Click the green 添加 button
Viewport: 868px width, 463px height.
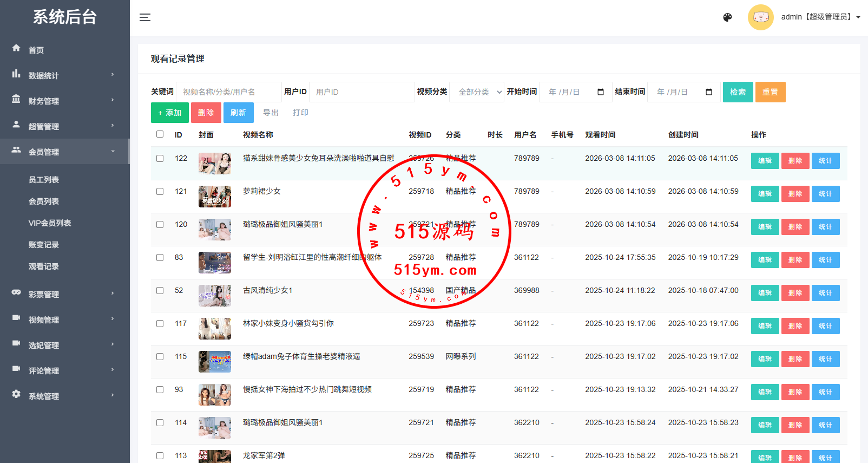tap(169, 113)
